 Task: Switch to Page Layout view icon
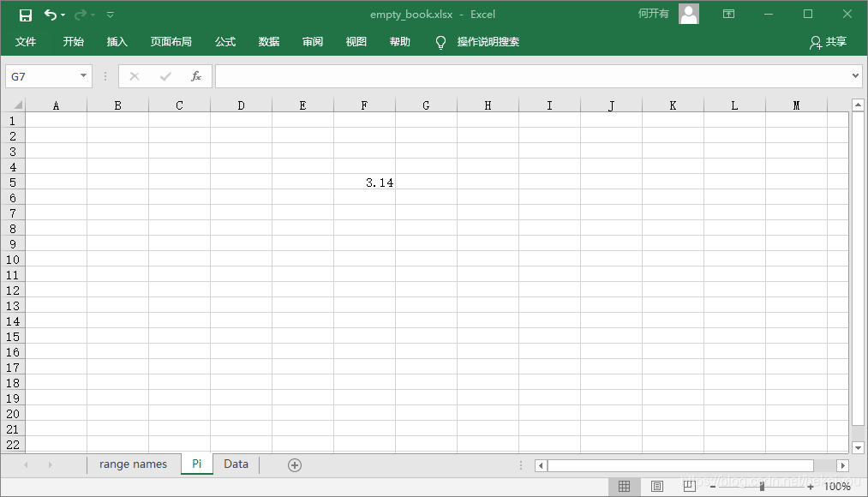click(657, 486)
